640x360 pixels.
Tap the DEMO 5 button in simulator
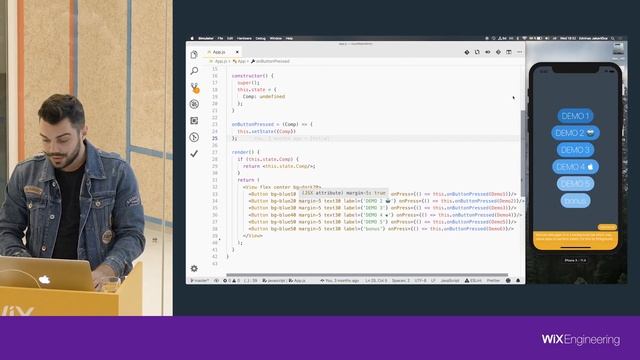pos(575,184)
